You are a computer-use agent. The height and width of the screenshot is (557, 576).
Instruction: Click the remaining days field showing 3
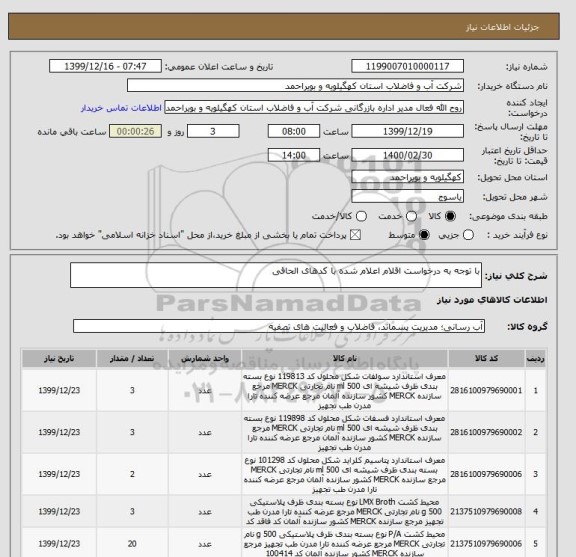(x=213, y=132)
